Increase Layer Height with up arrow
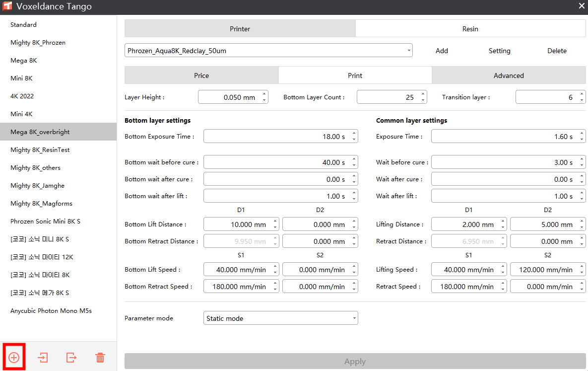The width and height of the screenshot is (588, 371). click(264, 94)
